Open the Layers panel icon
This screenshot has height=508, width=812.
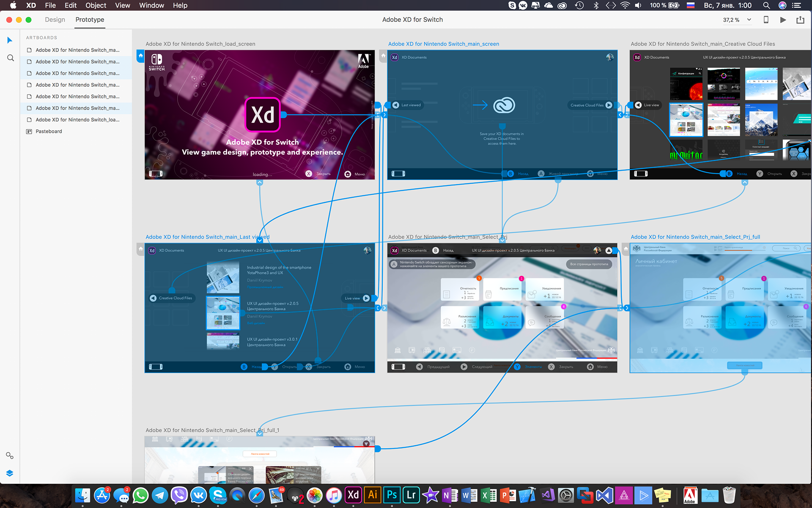(x=10, y=473)
